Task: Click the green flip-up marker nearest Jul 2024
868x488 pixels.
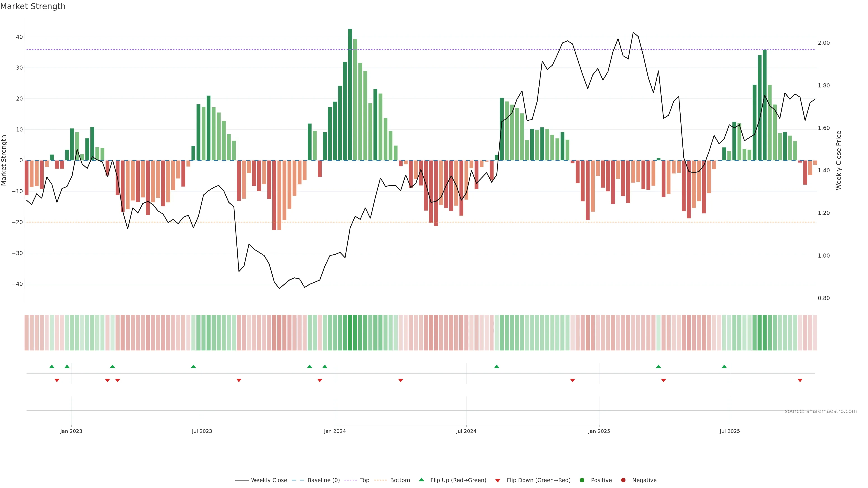Action: coord(497,366)
